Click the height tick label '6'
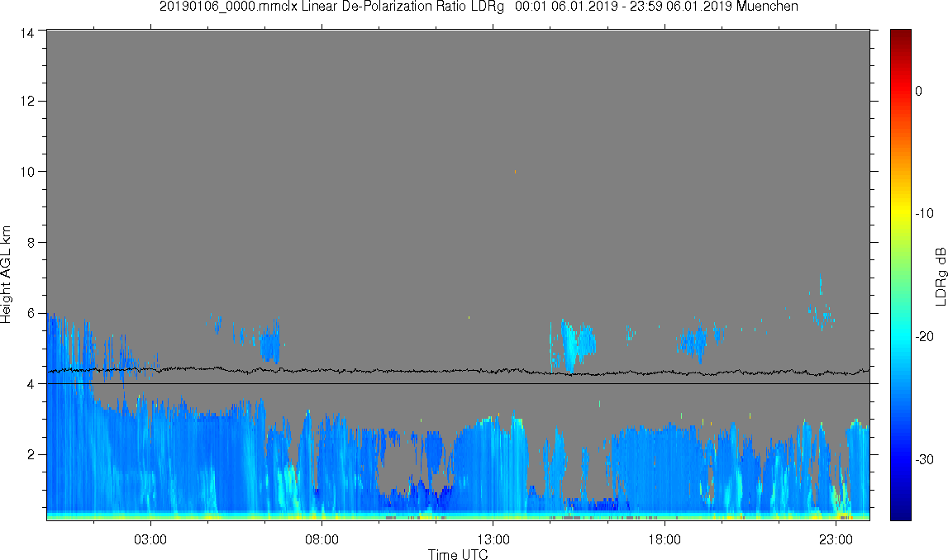This screenshot has height=560, width=948. click(31, 313)
